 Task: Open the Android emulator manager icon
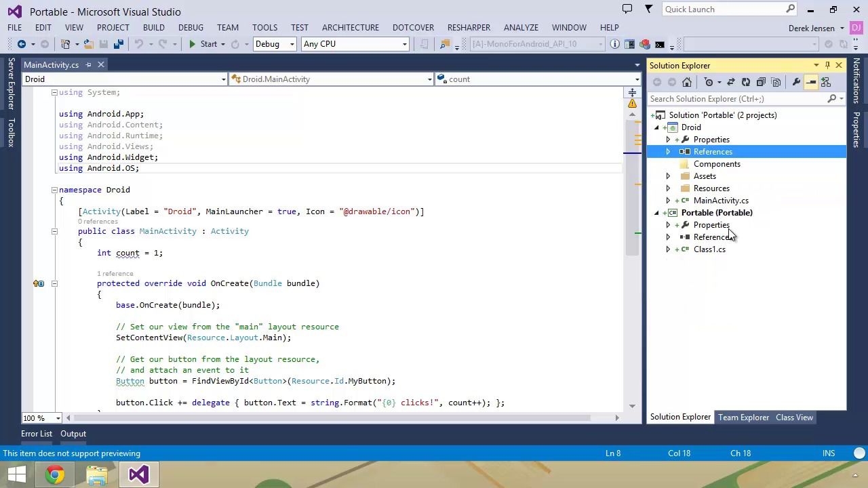click(x=629, y=44)
